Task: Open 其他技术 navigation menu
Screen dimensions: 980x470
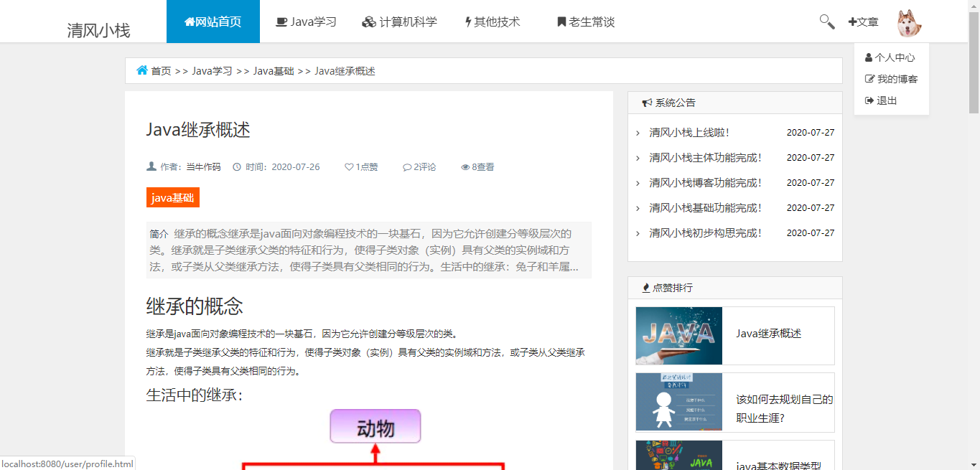Action: (493, 22)
